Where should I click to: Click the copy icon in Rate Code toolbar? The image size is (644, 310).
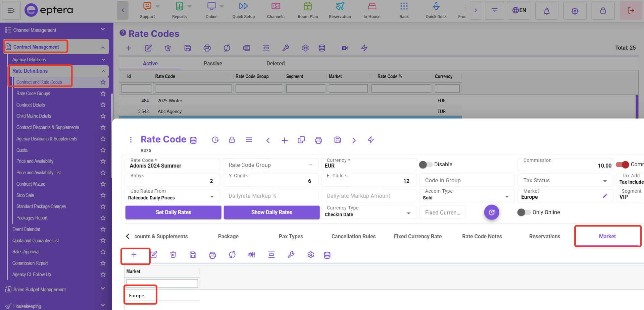click(301, 140)
